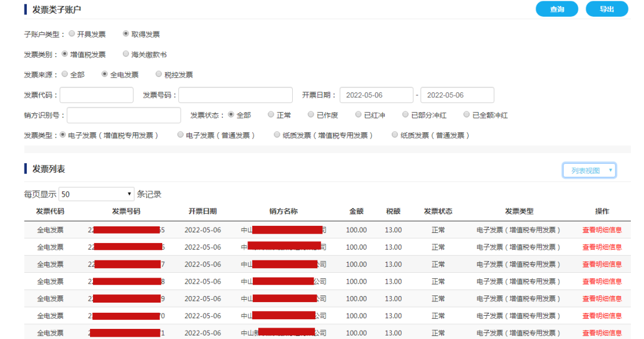This screenshot has height=339, width=644.
Task: Click the 查询 button
Action: click(556, 9)
